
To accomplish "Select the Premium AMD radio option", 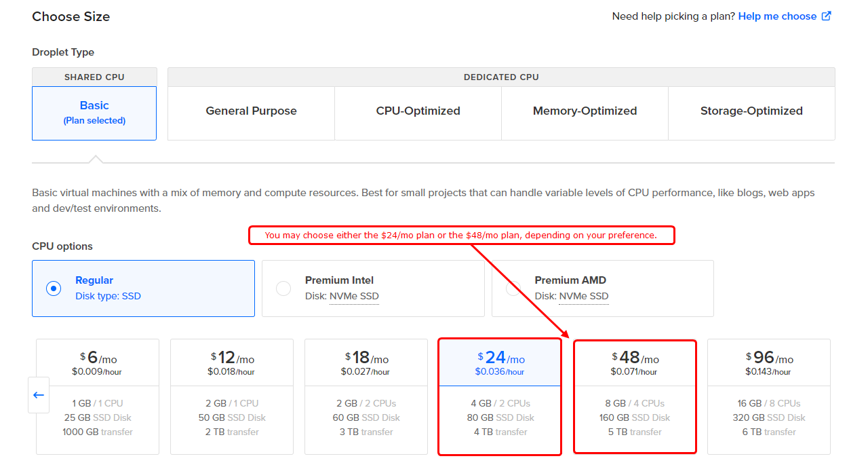I will pos(513,288).
